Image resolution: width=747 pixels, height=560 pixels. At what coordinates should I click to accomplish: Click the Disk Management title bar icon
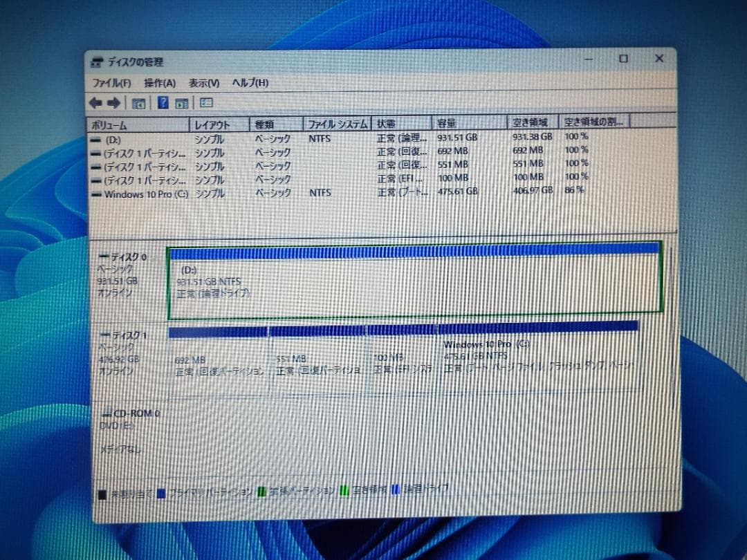pos(95,61)
